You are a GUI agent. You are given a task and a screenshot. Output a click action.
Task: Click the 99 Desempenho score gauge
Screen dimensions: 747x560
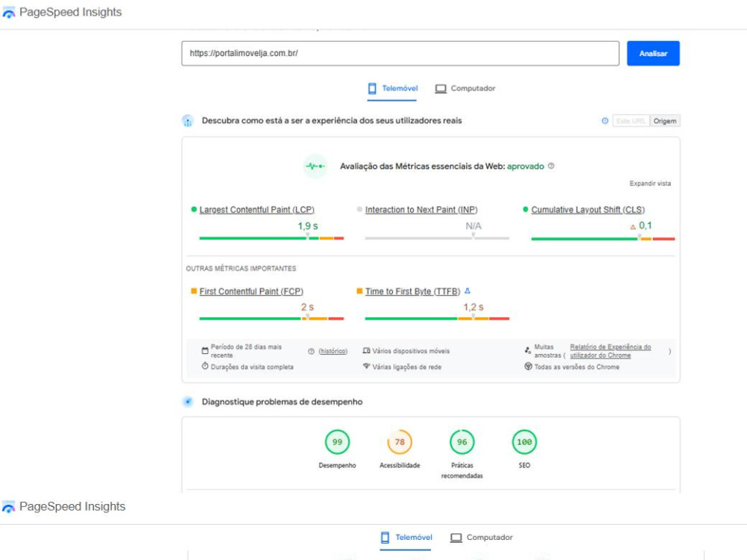pyautogui.click(x=338, y=442)
